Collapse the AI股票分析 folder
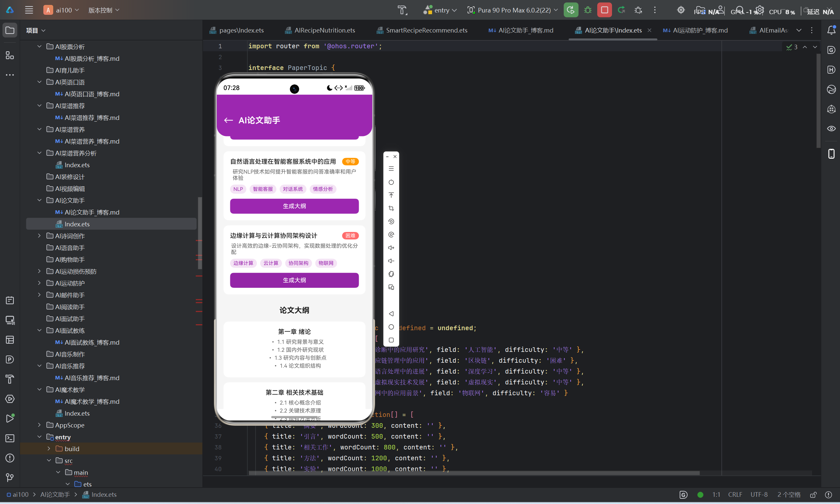 point(39,46)
